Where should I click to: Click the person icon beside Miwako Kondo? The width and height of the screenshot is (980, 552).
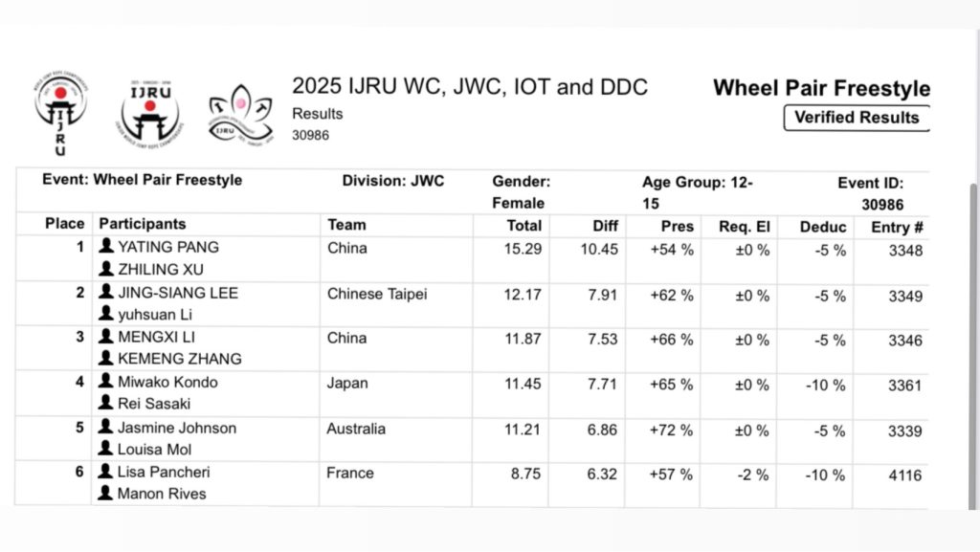point(106,382)
